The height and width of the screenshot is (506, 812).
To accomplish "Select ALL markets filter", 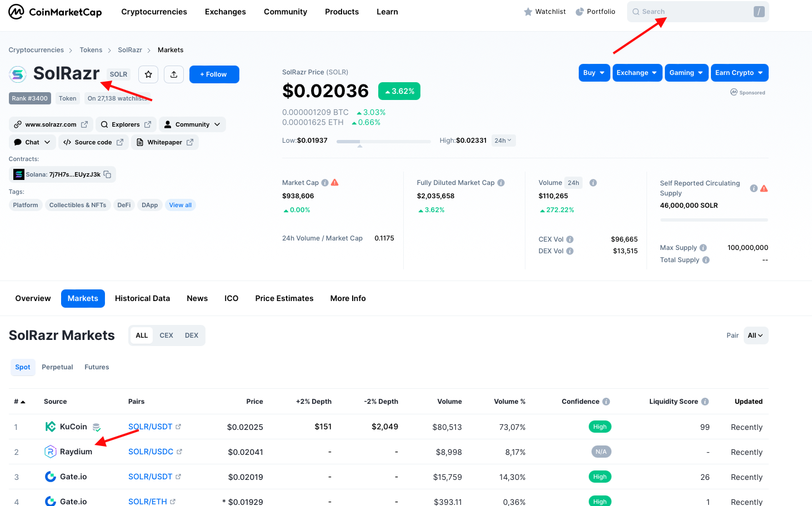I will (142, 335).
